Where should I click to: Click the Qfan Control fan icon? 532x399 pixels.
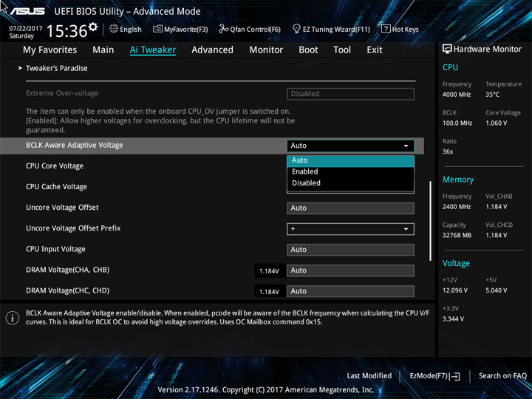click(223, 29)
